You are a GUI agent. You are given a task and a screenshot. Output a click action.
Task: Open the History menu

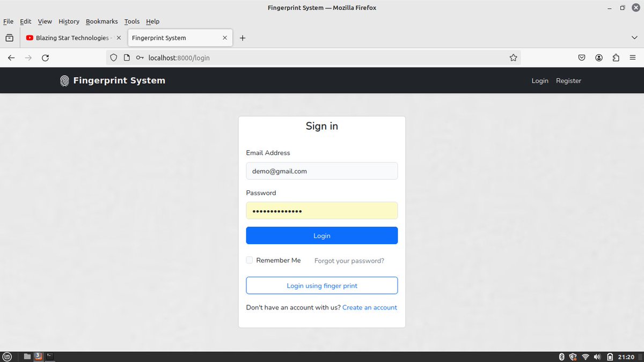[x=69, y=21]
